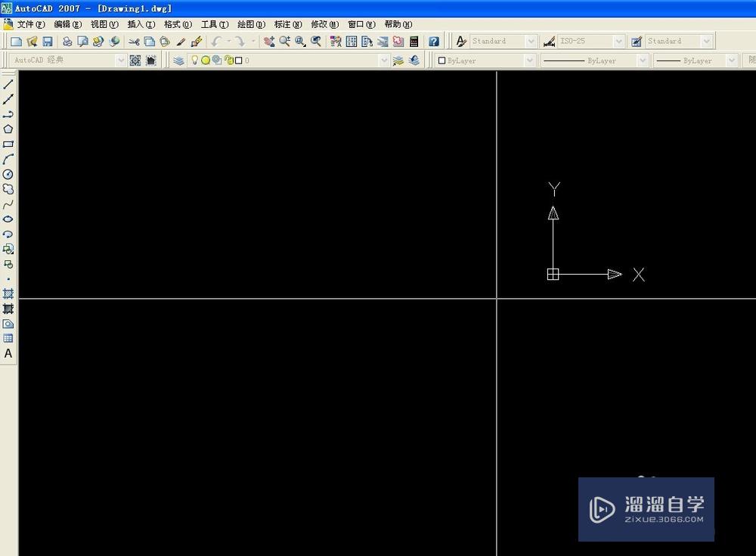Screen dimensions: 756x556
Task: Click the Help question mark button
Action: 433,41
